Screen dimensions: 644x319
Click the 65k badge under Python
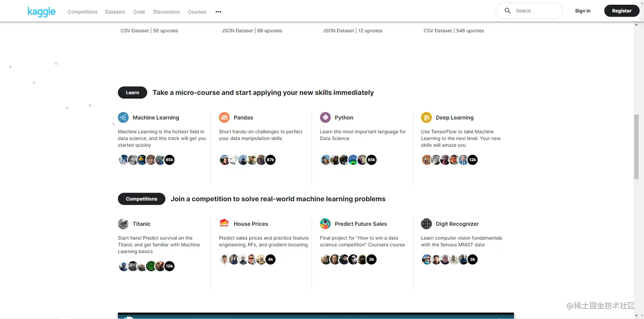pyautogui.click(x=371, y=160)
